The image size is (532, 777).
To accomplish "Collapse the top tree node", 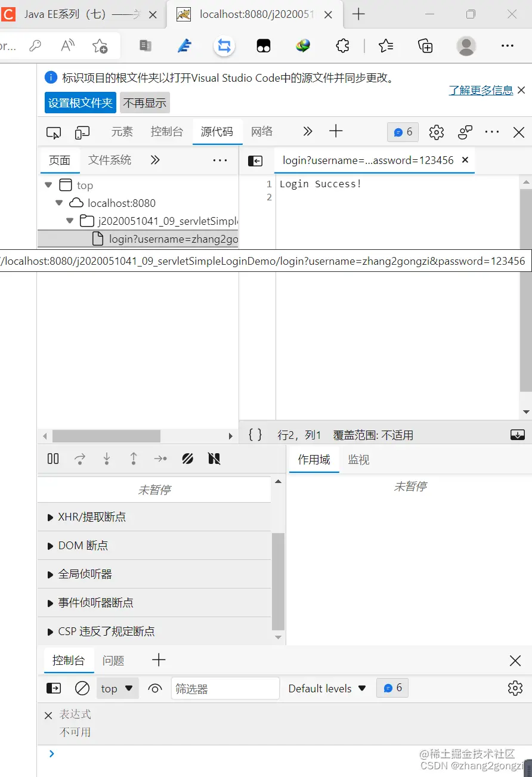I will coord(48,185).
